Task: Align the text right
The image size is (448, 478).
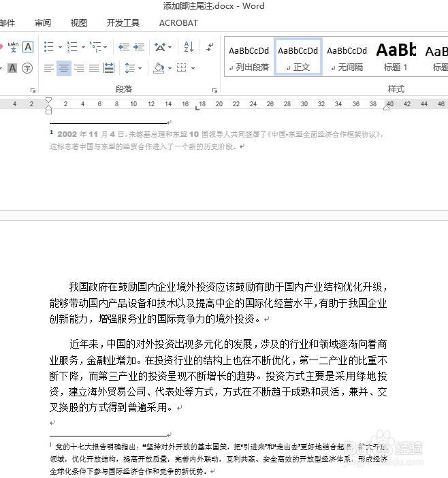Action: coord(79,68)
